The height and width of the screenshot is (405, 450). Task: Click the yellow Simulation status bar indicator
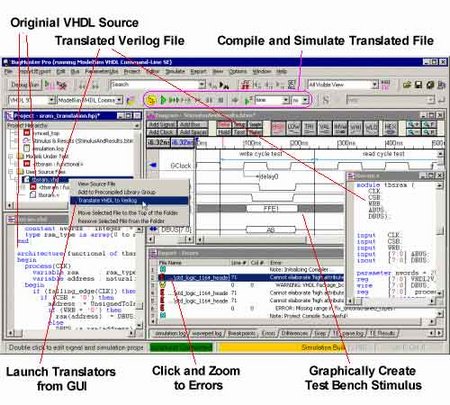(x=282, y=348)
